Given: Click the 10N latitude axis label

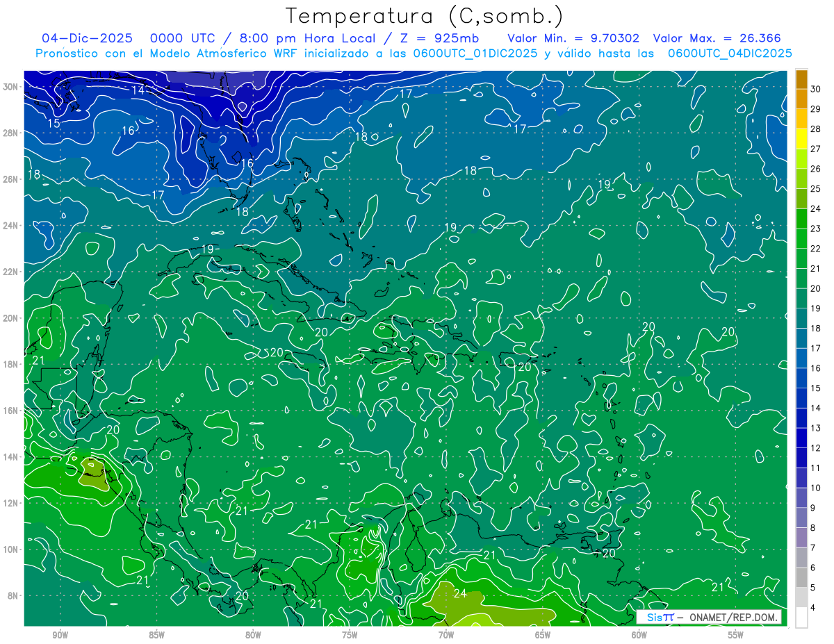Looking at the screenshot, I should [12, 550].
